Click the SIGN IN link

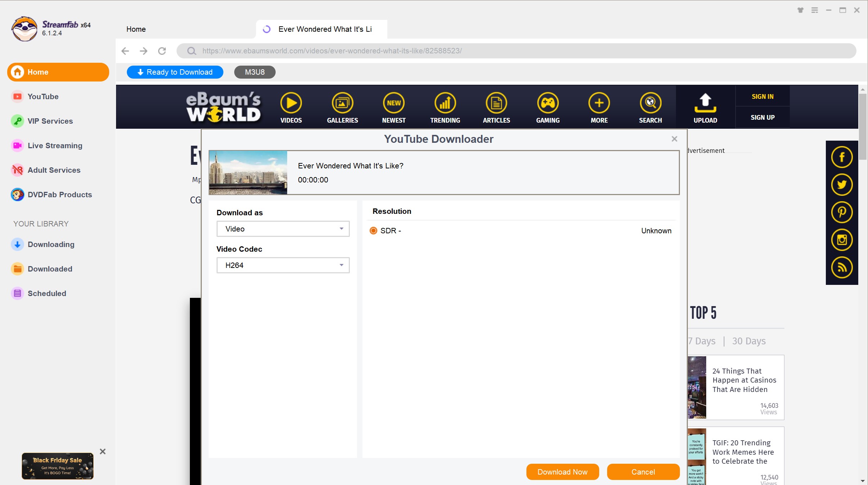[762, 97]
